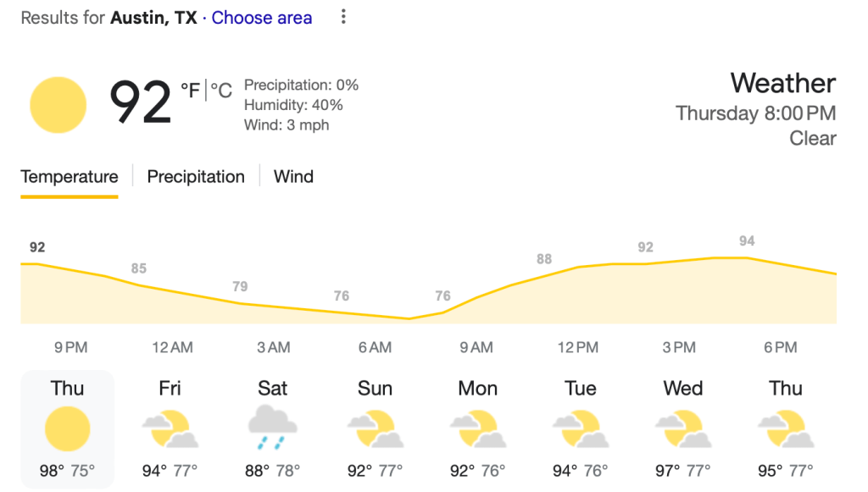This screenshot has width=868, height=492.
Task: Switch to the Precipitation tab
Action: pos(196,177)
